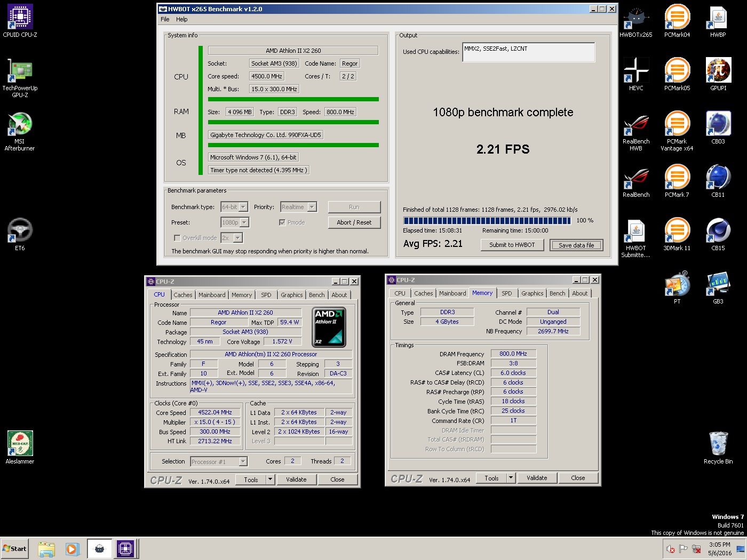Open Windows Explorer from taskbar
Viewport: 747px width, 560px height.
[x=46, y=549]
